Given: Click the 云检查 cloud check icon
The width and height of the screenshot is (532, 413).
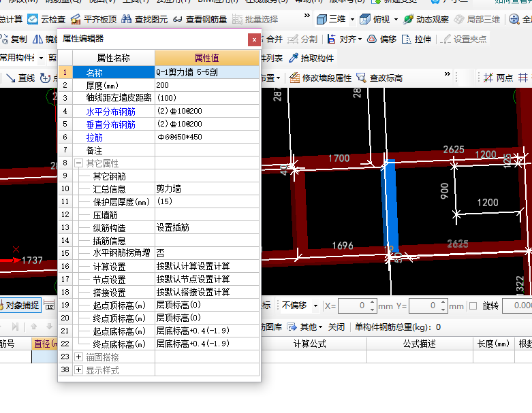Looking at the screenshot, I should point(33,19).
